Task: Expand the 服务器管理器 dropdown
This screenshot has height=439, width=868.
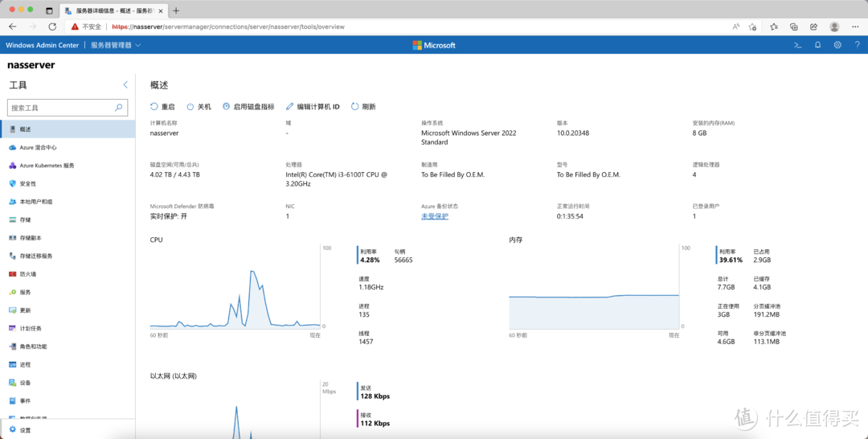Action: coord(116,45)
